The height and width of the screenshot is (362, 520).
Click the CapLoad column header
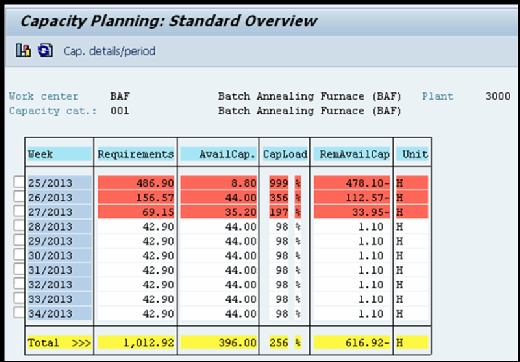[x=285, y=154]
